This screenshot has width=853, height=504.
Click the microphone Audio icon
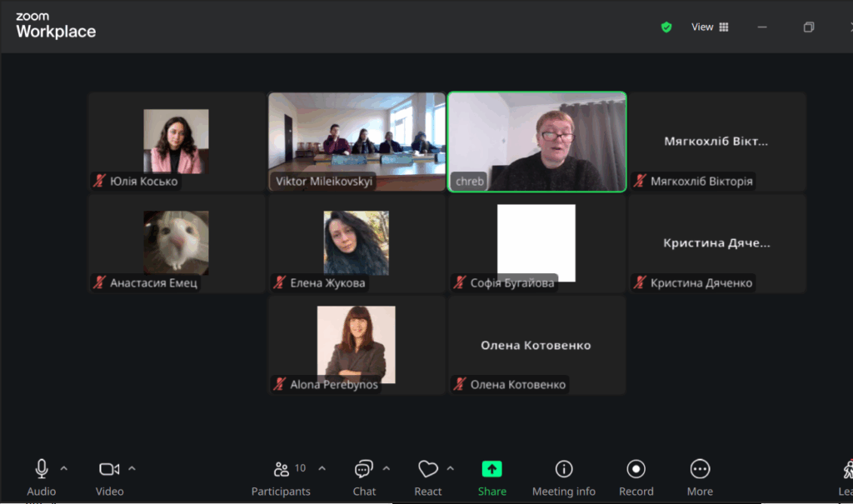coord(41,469)
